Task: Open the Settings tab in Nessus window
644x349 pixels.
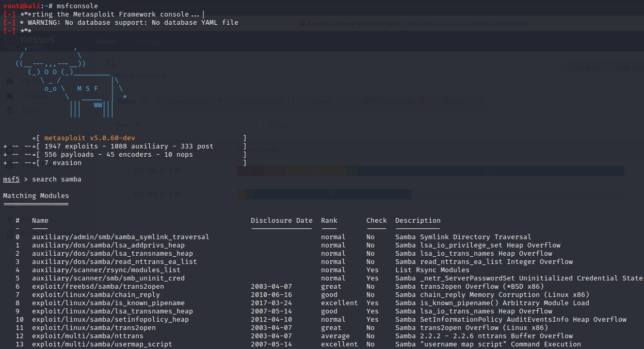Action: [x=149, y=42]
